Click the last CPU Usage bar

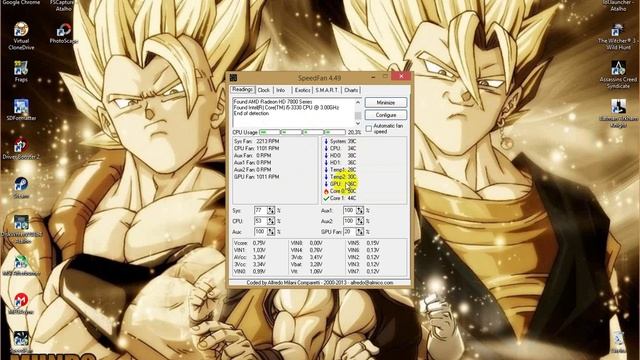coord(335,132)
